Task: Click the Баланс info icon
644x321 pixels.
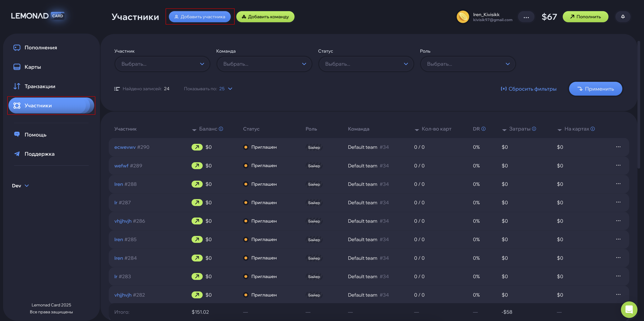Action: pos(221,129)
